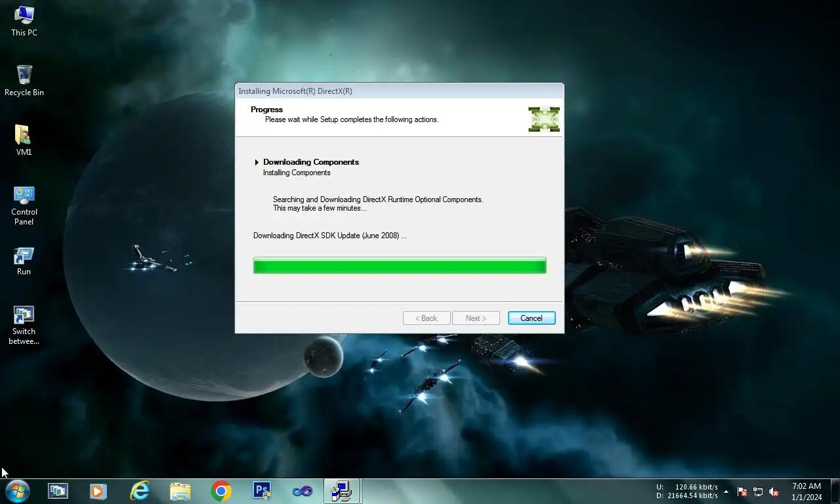
Task: Open the clock showing 7:02 AM
Action: pos(807,492)
